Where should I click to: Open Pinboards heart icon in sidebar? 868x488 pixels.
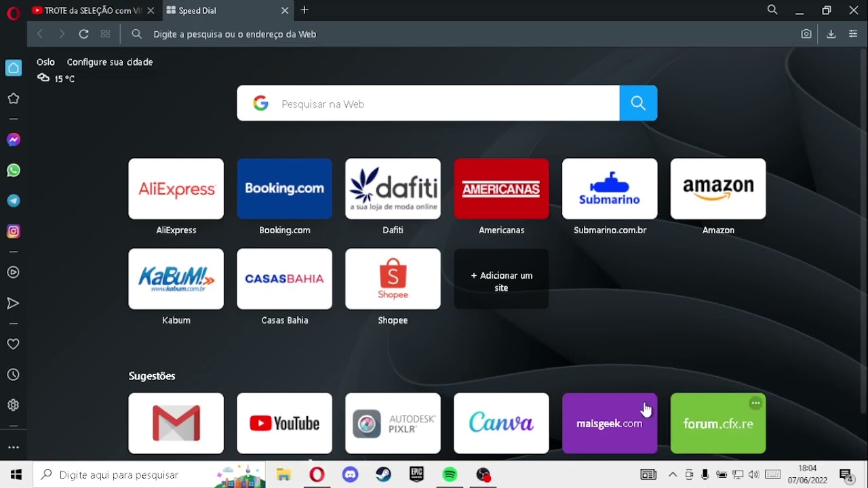click(x=13, y=344)
